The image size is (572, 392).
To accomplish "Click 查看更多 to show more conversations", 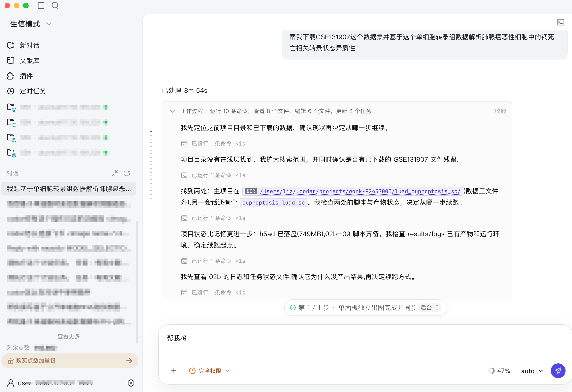I will coord(69,336).
